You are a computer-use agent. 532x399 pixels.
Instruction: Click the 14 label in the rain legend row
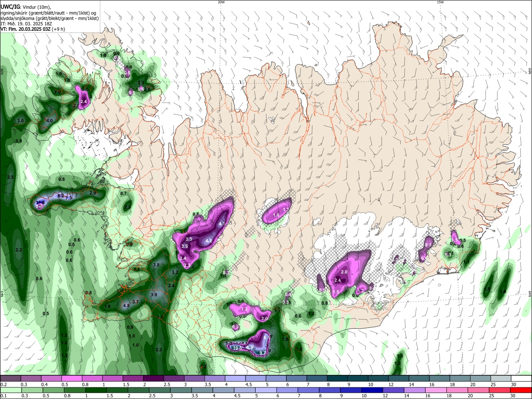[407, 396]
